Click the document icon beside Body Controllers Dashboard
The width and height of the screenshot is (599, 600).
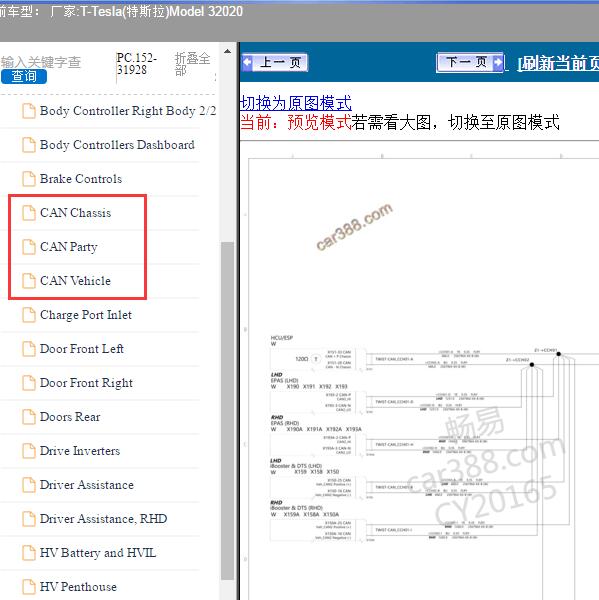(29, 145)
